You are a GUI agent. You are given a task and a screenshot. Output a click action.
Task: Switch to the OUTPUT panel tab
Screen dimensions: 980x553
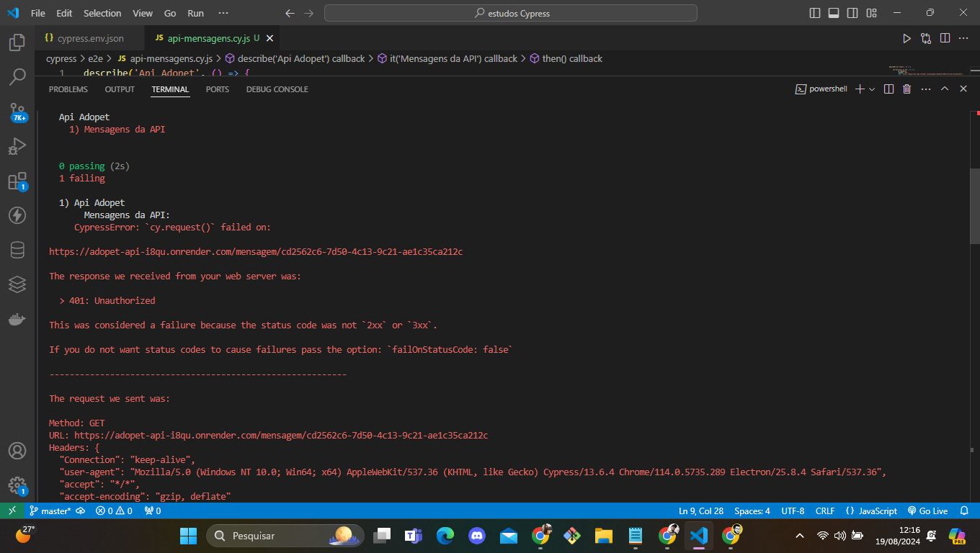tap(120, 89)
